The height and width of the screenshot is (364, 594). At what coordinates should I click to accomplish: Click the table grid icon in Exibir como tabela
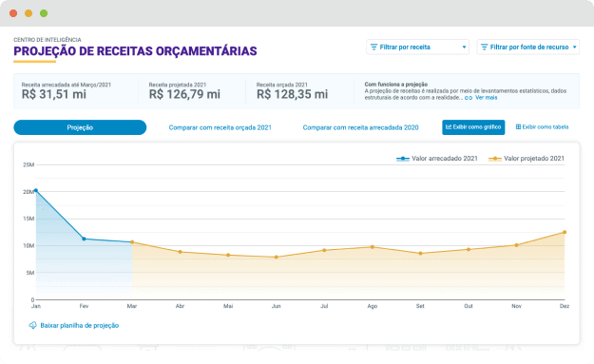(518, 127)
